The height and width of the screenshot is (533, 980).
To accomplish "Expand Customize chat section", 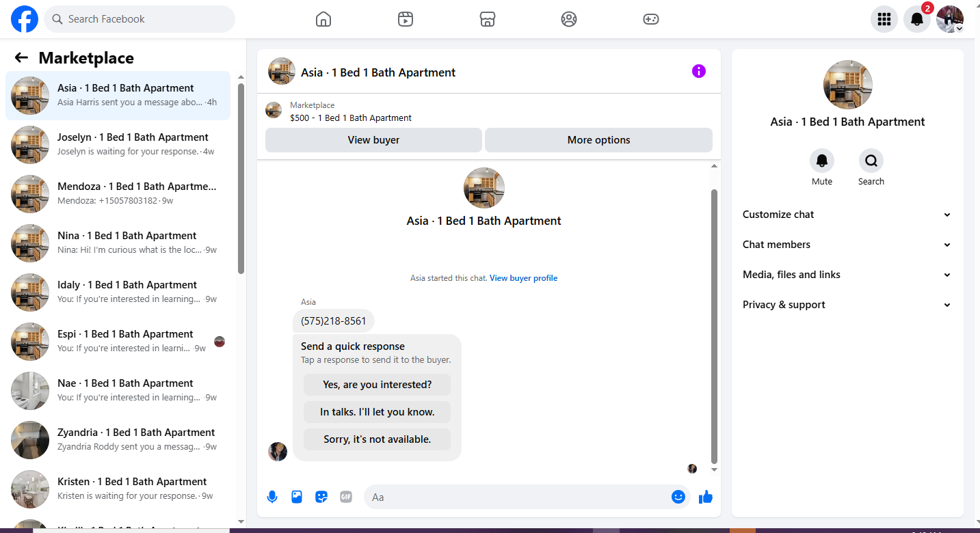I will (847, 215).
